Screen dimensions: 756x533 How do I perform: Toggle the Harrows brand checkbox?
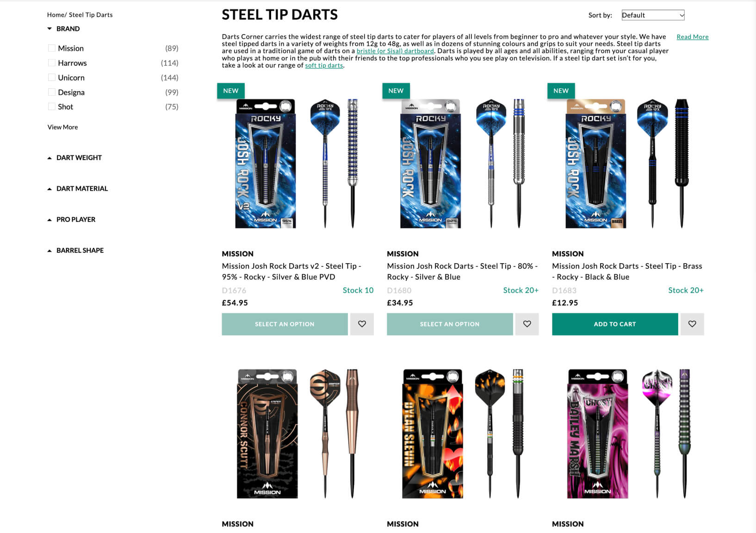pos(52,63)
